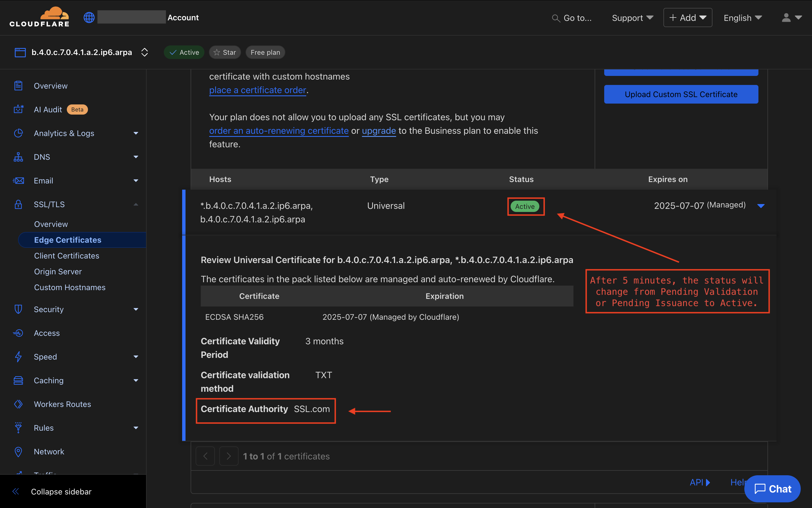Click the Network location pin icon

18,452
